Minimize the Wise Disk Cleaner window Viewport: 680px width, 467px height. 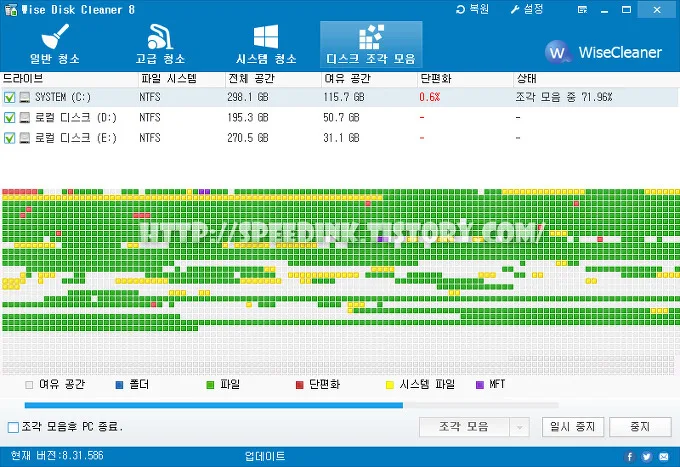[x=605, y=10]
